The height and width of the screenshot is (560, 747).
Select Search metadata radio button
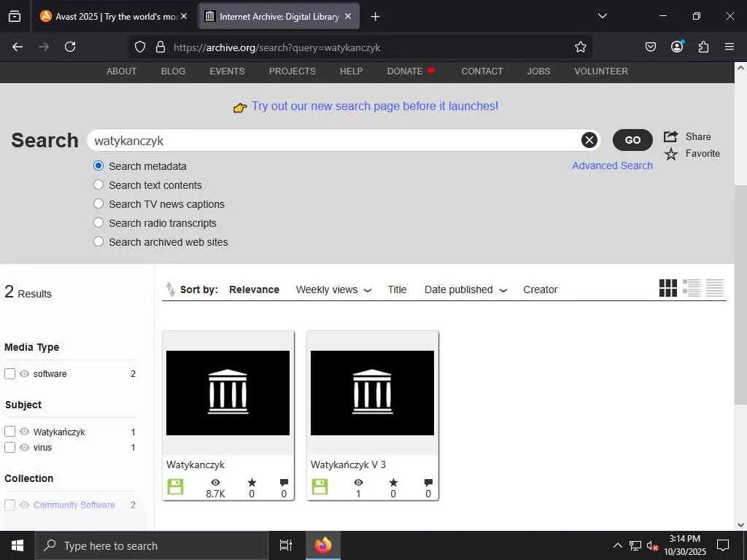(x=98, y=166)
